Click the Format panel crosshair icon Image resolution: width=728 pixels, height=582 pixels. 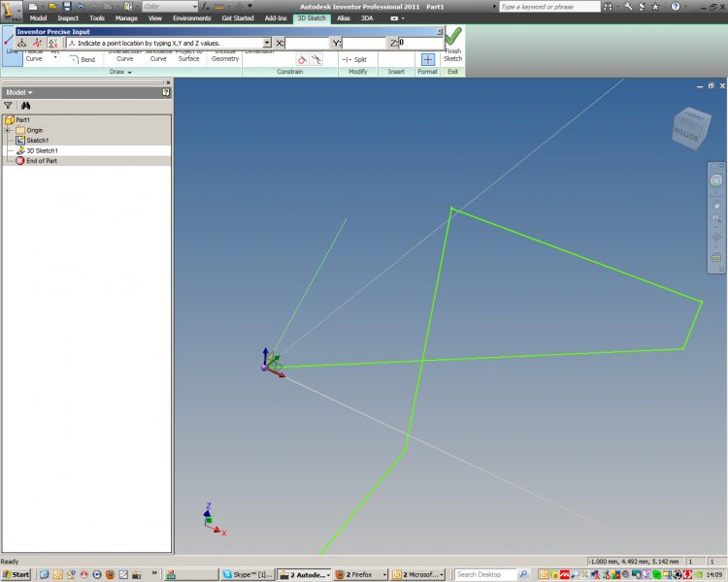[427, 59]
